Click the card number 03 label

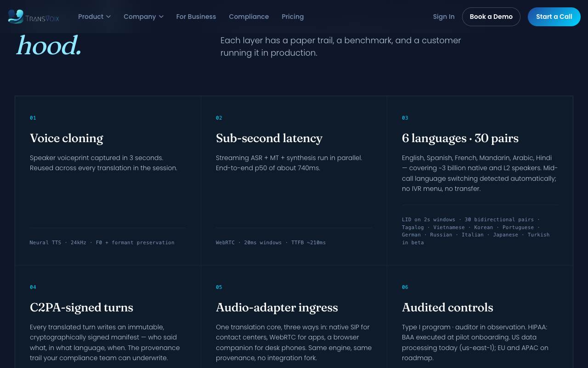click(x=405, y=118)
